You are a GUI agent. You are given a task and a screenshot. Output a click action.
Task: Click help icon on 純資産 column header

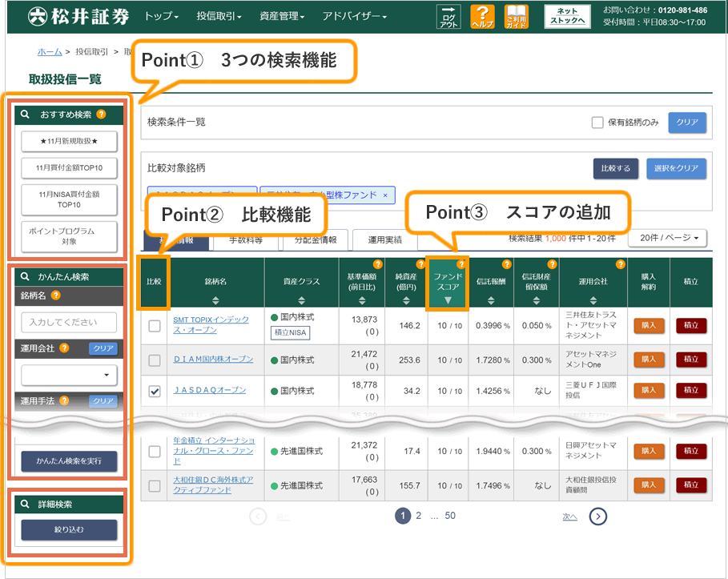(x=420, y=264)
